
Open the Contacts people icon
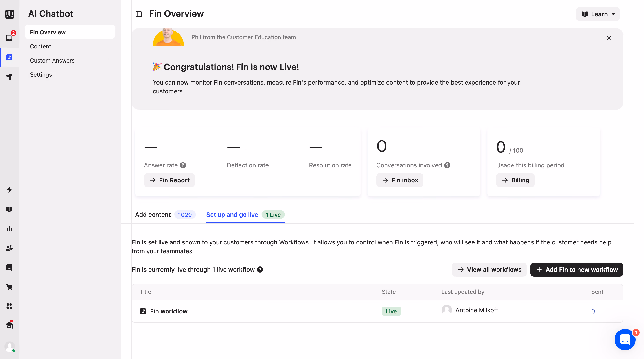tap(9, 248)
